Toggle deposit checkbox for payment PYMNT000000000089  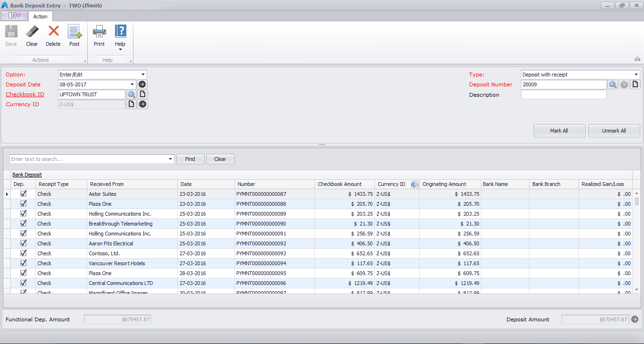click(x=23, y=213)
